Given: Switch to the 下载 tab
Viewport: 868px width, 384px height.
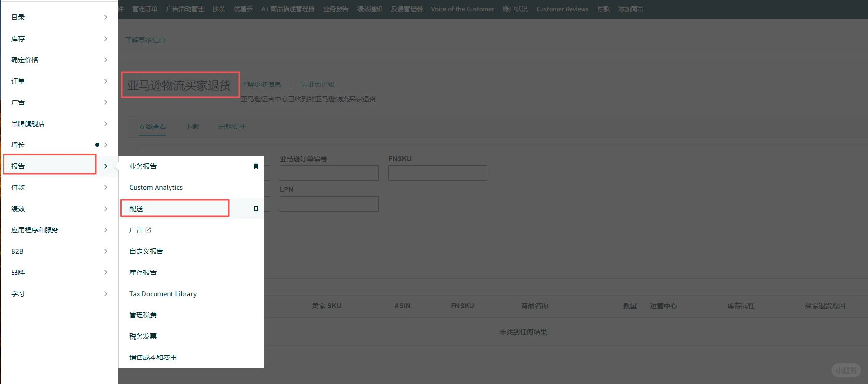Looking at the screenshot, I should (x=192, y=127).
